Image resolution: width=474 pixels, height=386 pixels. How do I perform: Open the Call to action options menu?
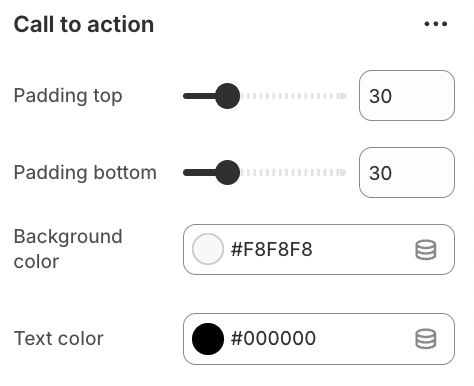pyautogui.click(x=435, y=24)
